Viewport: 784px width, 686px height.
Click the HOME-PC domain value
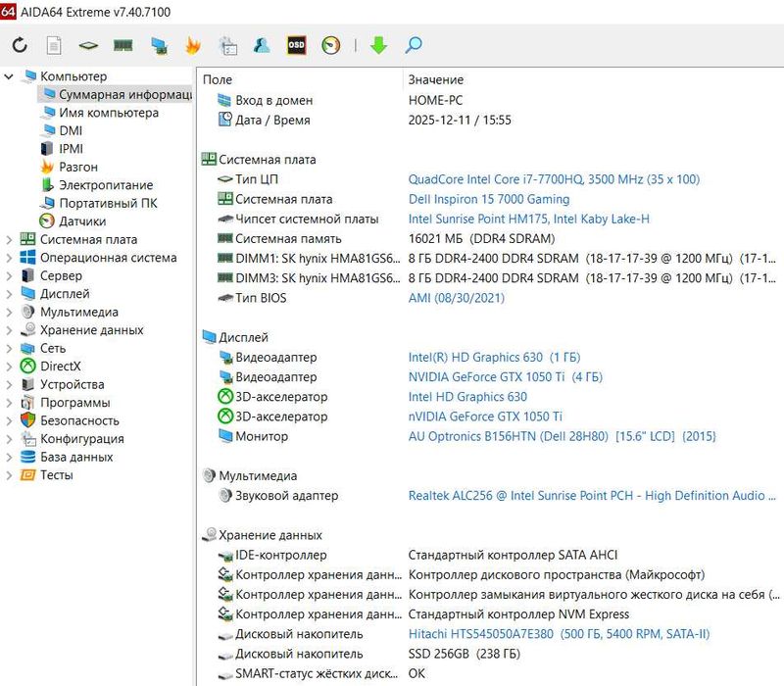[x=435, y=101]
